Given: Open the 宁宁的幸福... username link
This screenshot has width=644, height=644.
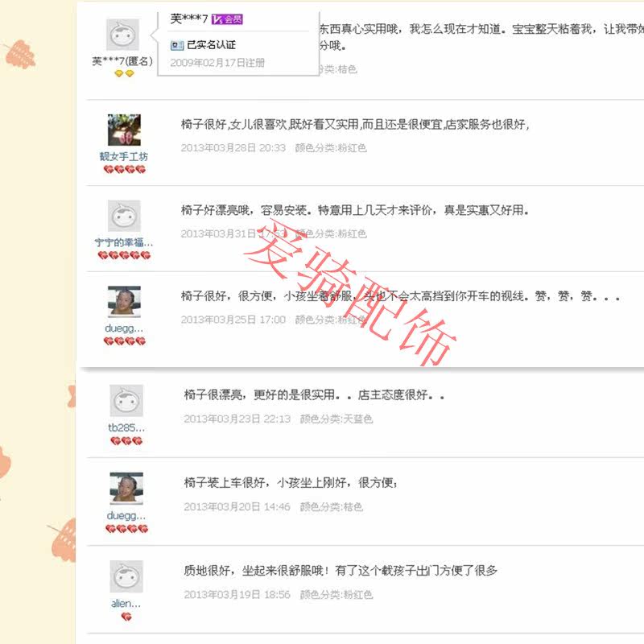Looking at the screenshot, I should [x=124, y=243].
